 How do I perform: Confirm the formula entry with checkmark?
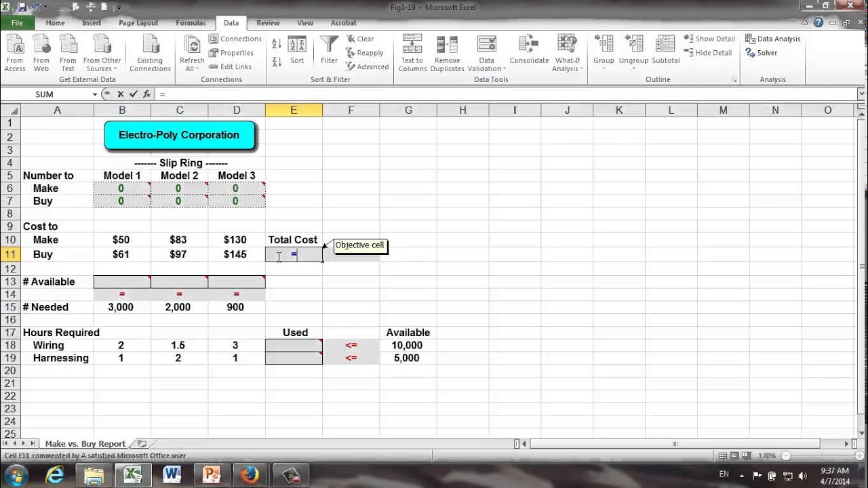(134, 94)
